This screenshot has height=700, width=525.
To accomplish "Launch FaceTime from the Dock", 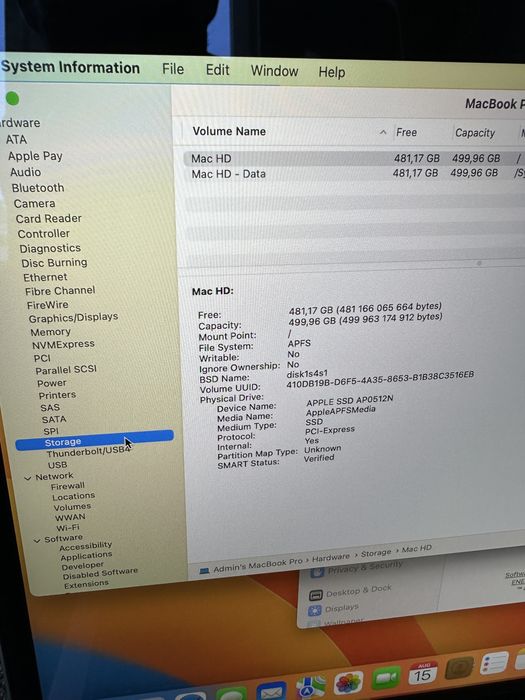I will 386,679.
